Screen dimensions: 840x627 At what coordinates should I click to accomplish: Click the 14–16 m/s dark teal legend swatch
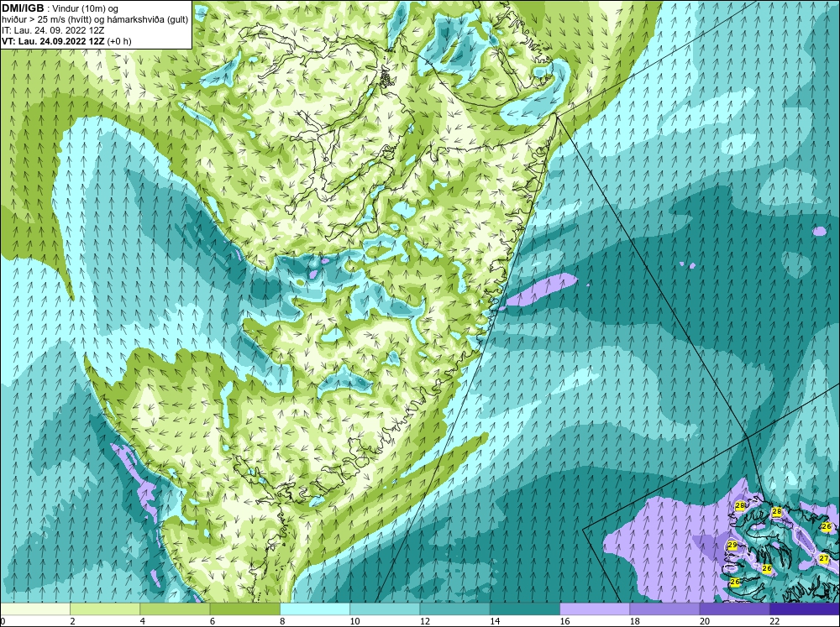coord(524,609)
